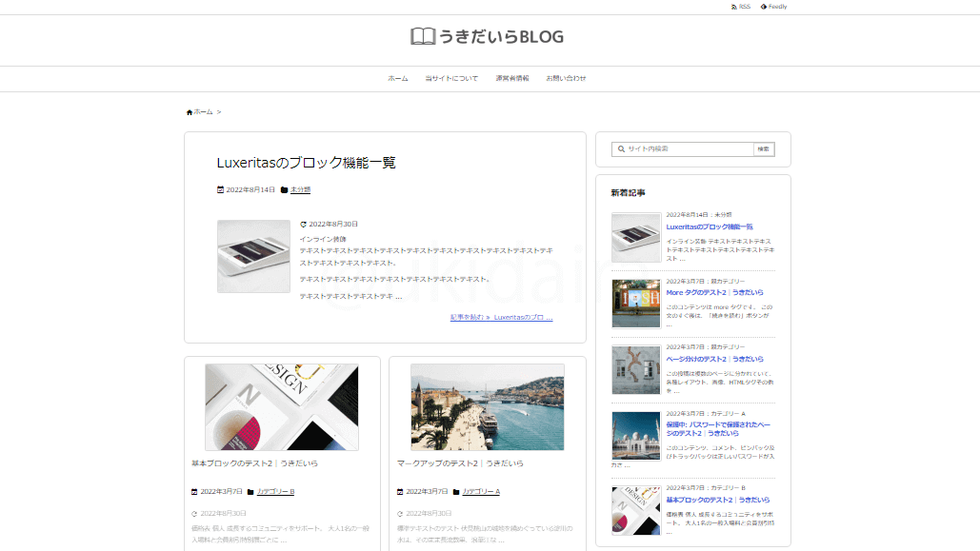The height and width of the screenshot is (551, 980).
Task: Click the folder icon beside カテゴリー B
Action: click(250, 492)
